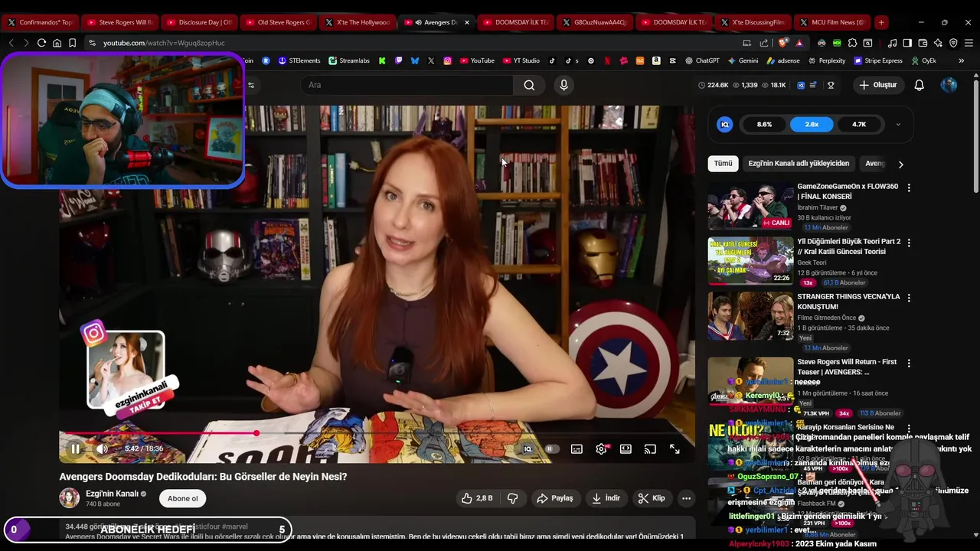Enter fullscreen mode
Viewport: 980px width, 551px height.
point(675,449)
